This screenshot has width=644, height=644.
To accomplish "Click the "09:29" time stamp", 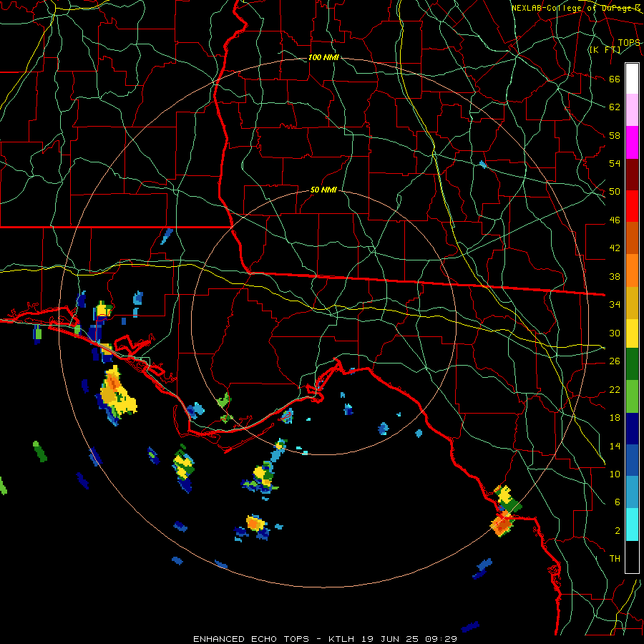I will (x=442, y=639).
